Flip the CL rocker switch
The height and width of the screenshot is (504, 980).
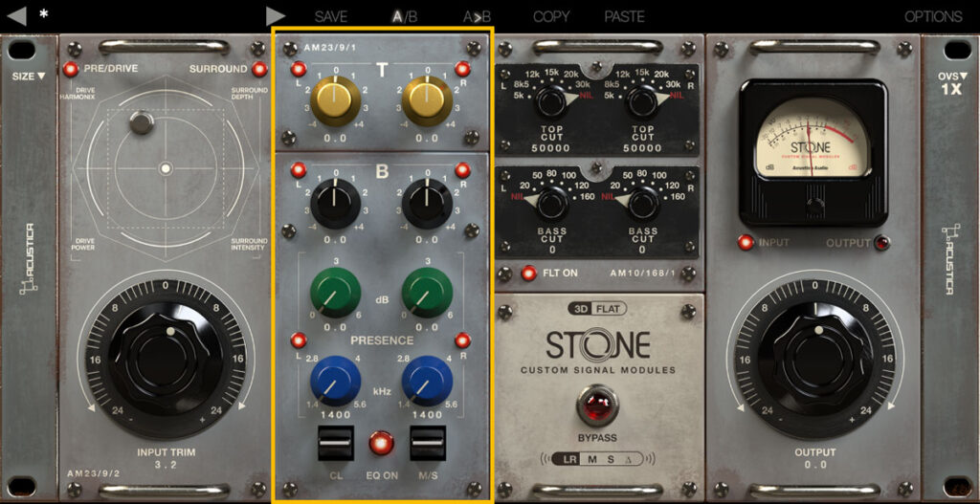[336, 444]
